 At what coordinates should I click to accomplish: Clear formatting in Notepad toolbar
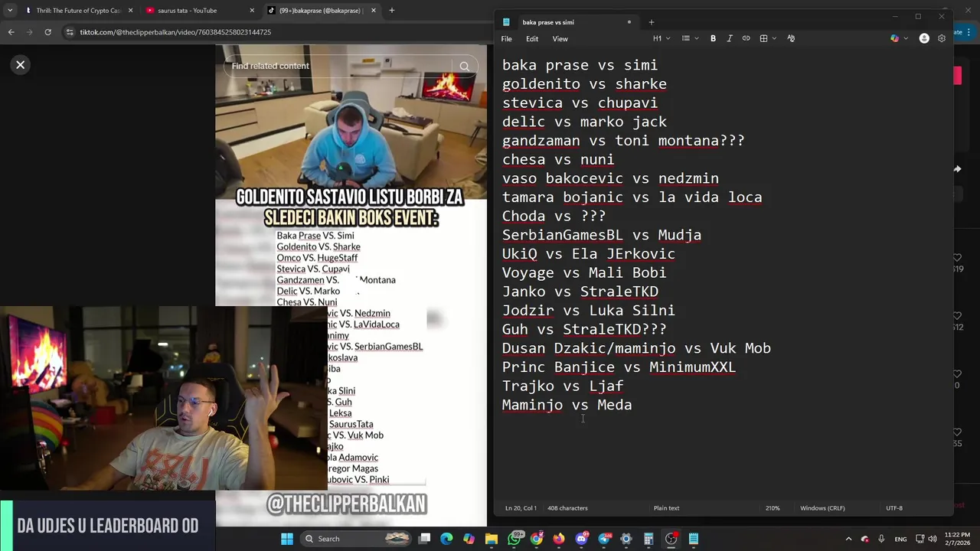click(x=791, y=38)
